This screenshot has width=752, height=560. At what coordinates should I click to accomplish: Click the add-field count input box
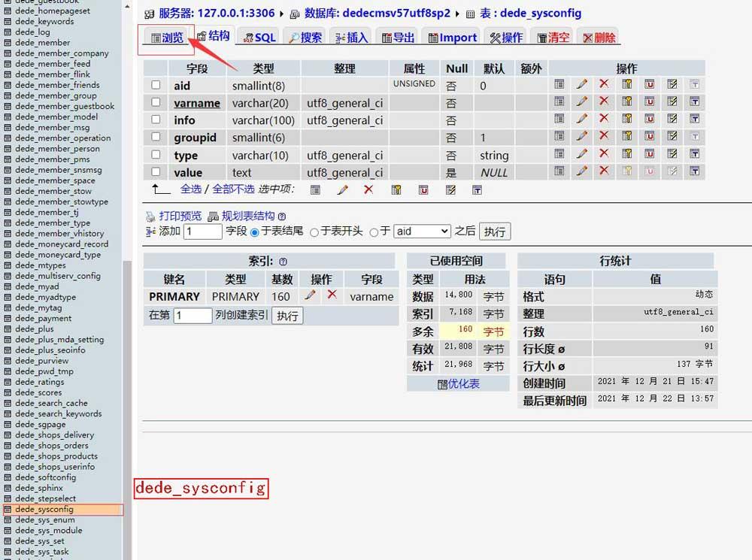(x=203, y=232)
